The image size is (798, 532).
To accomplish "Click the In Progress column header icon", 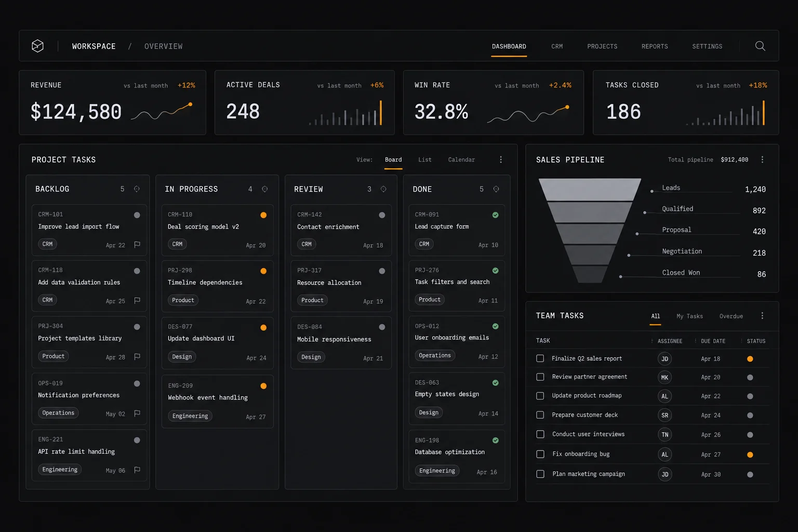I will point(265,189).
